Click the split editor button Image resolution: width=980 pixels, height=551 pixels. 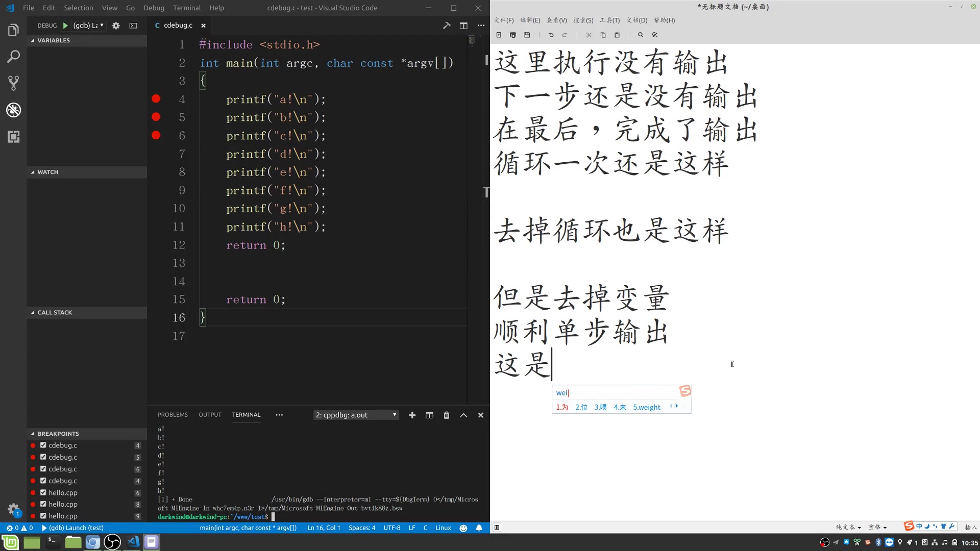coord(465,26)
